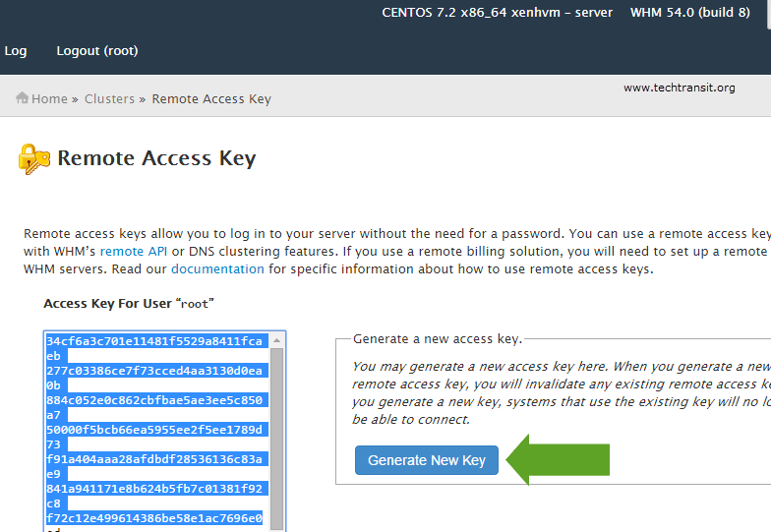Click Logout (root) in top bar
Viewport: 771px width, 532px height.
coord(97,51)
